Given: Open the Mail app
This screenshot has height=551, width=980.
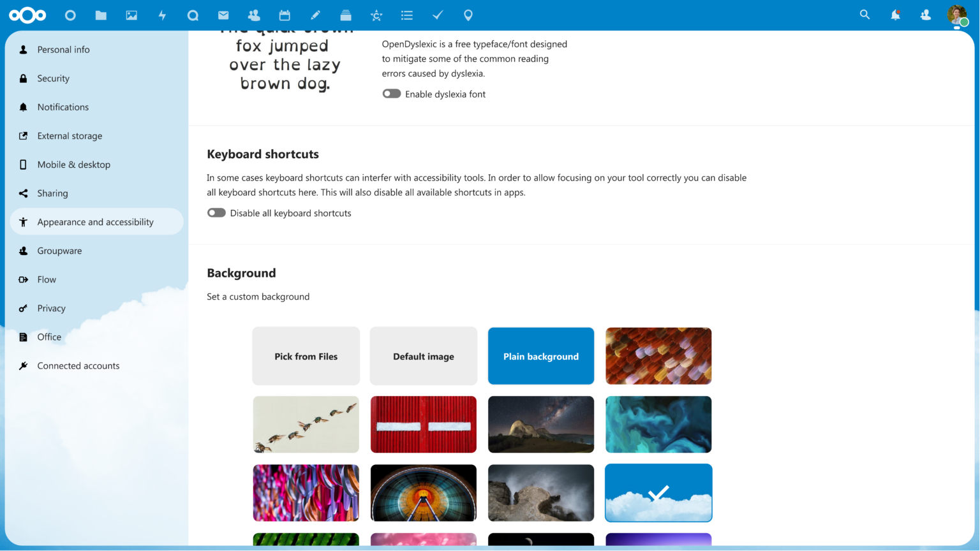Looking at the screenshot, I should 223,15.
